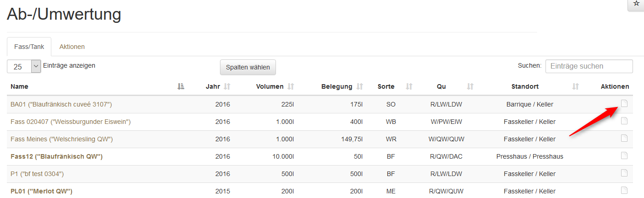The image size is (644, 198).
Task: Sort table by Name column sort icon
Action: click(x=181, y=86)
